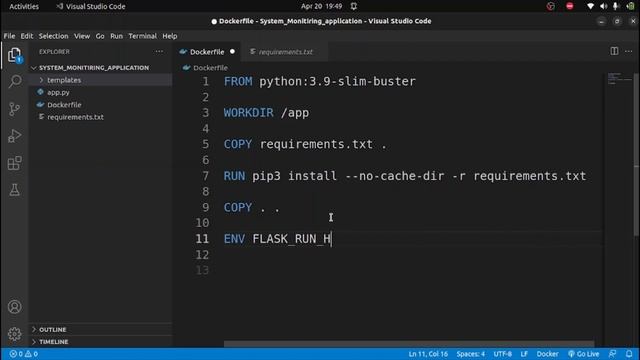Click the vertical scrollbar in editor
The height and width of the screenshot is (360, 640).
(636, 154)
